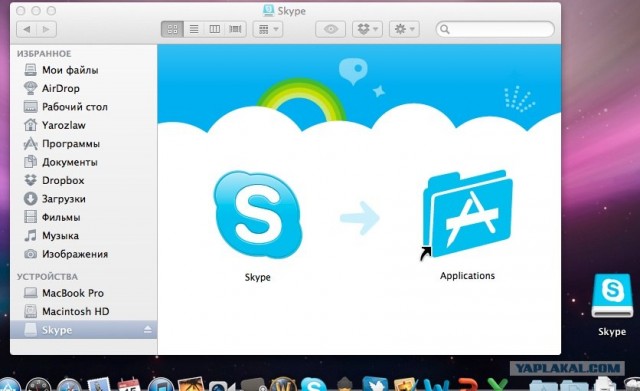
Task: Click the Quick Look eye button
Action: (331, 29)
